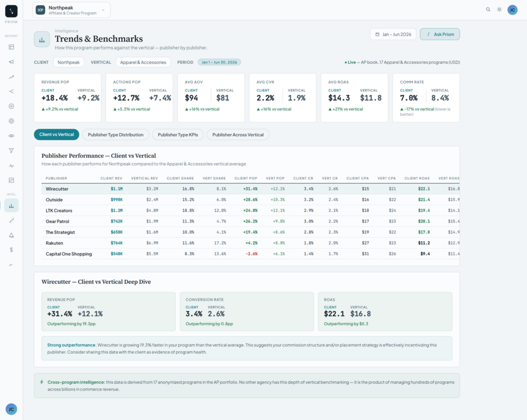Sort by the PUBLISHER column header
Screen dimensions: 527x420
click(x=56, y=179)
